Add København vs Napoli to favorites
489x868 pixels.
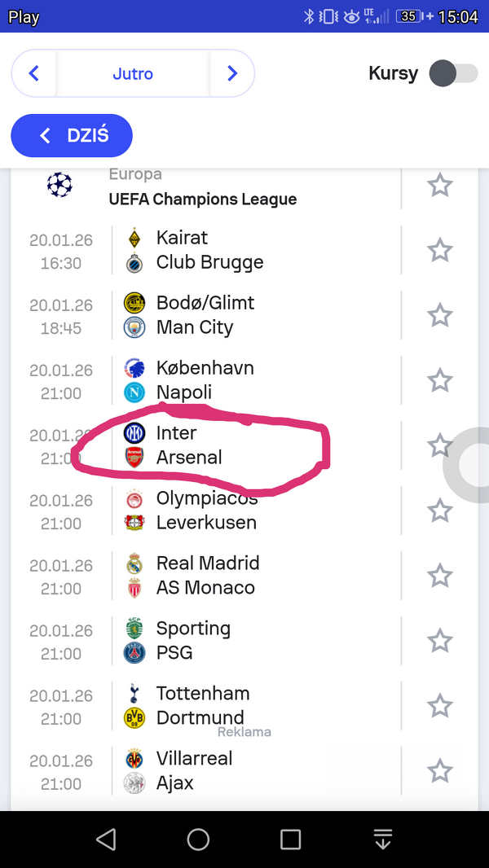[x=440, y=380]
